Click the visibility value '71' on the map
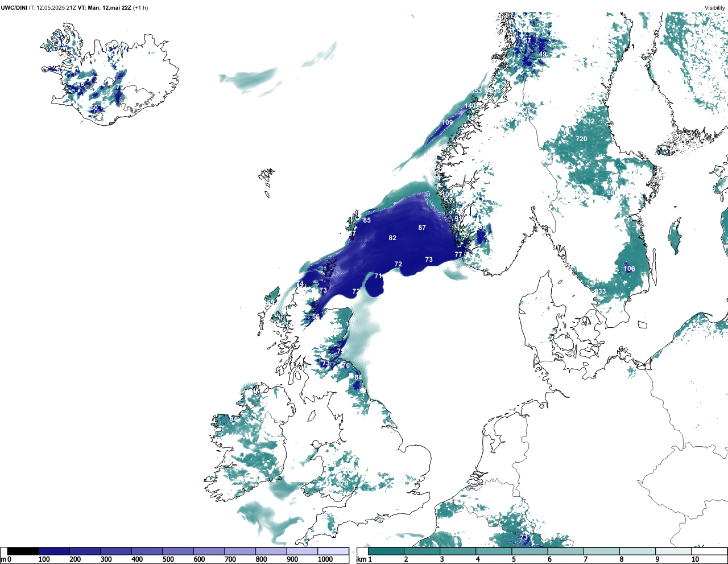Image resolution: width=728 pixels, height=564 pixels. pos(378,276)
